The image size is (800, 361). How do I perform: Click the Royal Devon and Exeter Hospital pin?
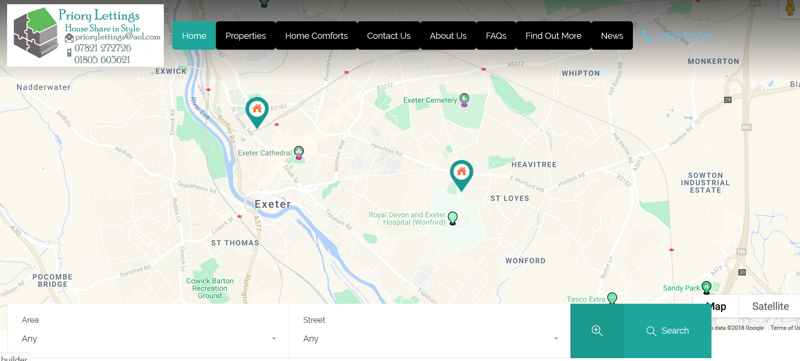click(x=452, y=218)
